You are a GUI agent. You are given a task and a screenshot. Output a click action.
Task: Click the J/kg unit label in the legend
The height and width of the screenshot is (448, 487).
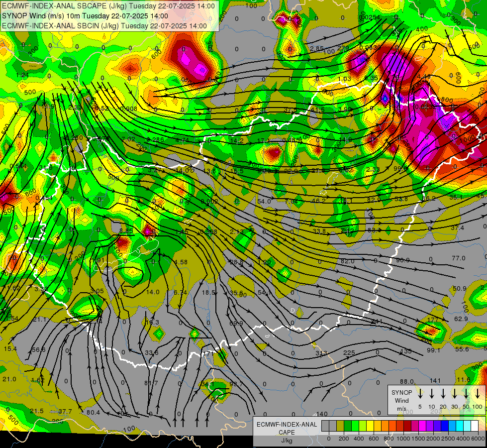tap(287, 441)
